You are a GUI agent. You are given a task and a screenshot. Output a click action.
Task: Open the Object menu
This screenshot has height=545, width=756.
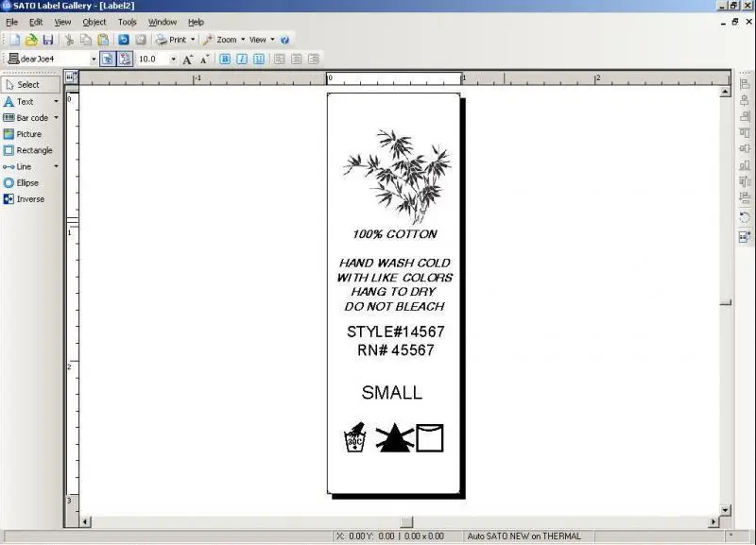click(x=94, y=22)
